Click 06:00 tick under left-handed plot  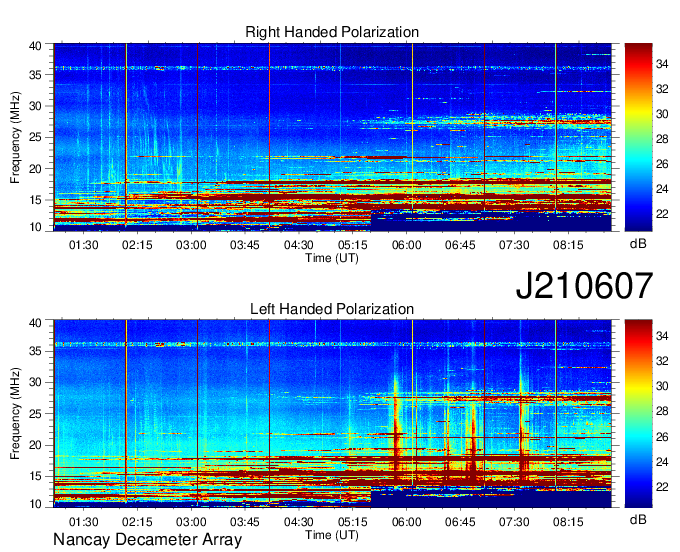(x=406, y=522)
